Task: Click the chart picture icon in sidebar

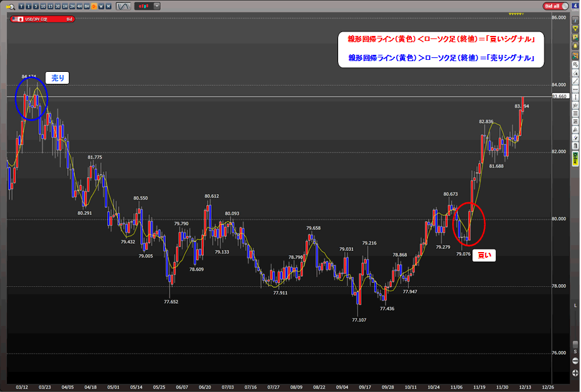Action: click(x=576, y=37)
